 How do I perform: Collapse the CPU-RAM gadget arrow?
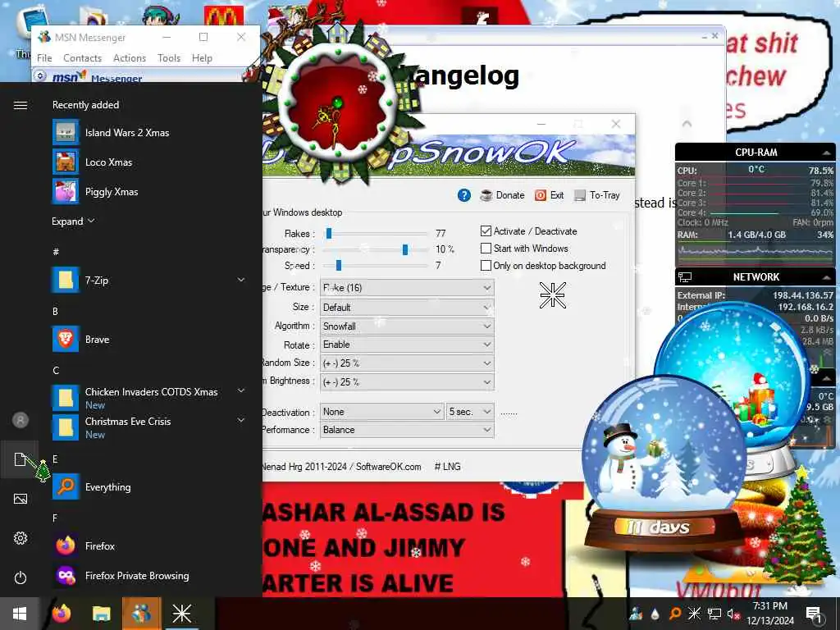tap(827, 153)
